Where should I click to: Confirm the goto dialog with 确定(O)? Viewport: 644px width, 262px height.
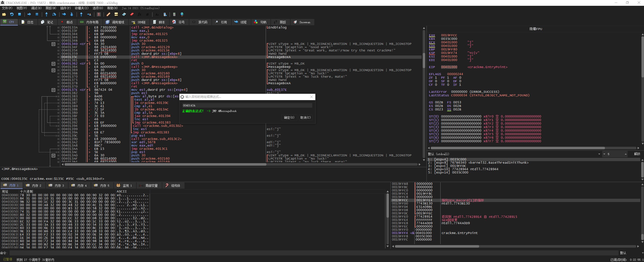click(x=289, y=118)
